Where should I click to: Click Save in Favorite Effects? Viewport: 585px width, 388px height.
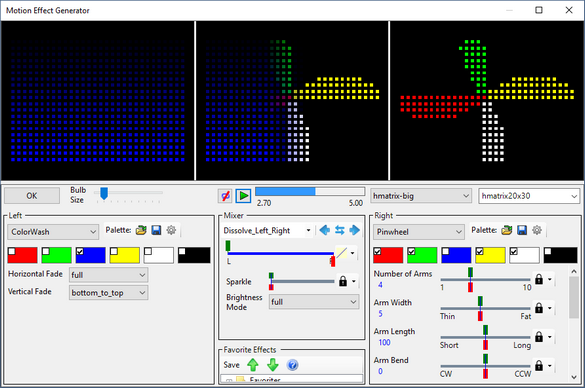pos(231,365)
